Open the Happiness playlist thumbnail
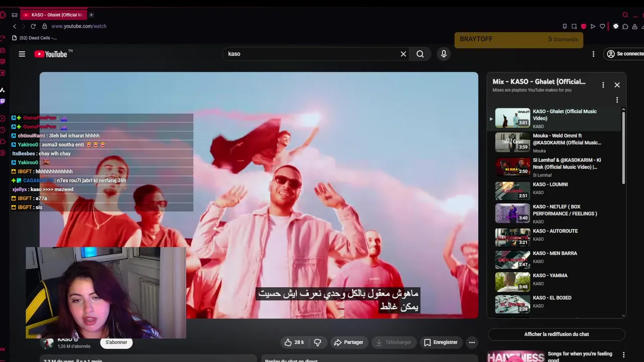Screen dimensions: 644x362 516,356
